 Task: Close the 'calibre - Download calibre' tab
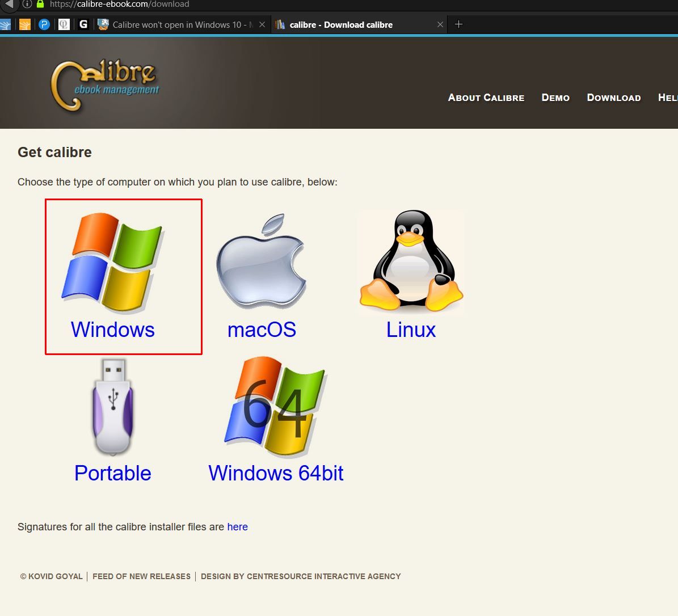(x=440, y=24)
